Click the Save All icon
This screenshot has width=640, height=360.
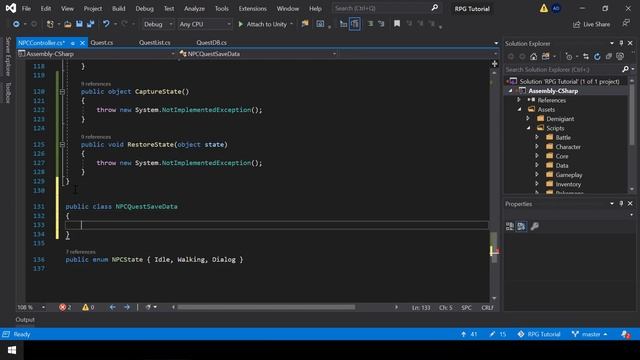[x=90, y=24]
